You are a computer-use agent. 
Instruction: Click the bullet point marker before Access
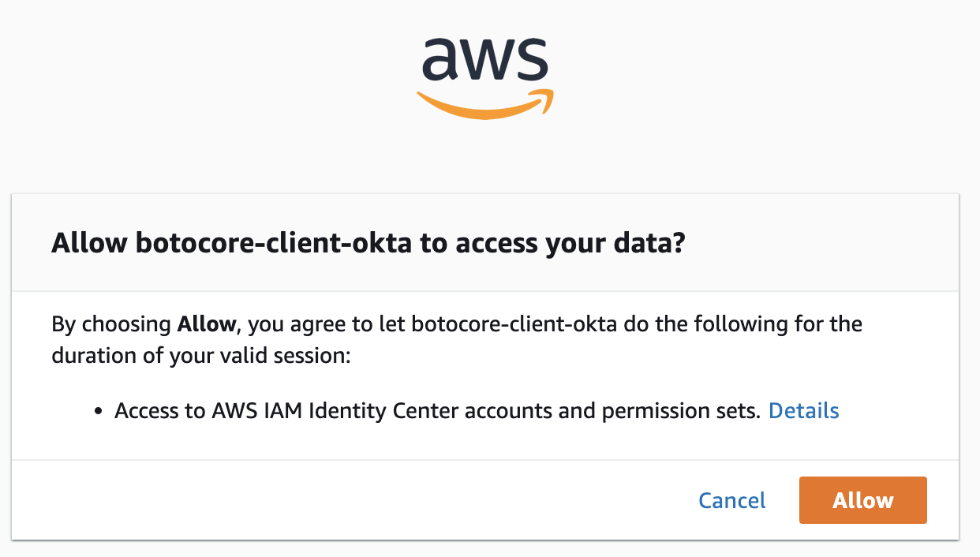pos(99,412)
